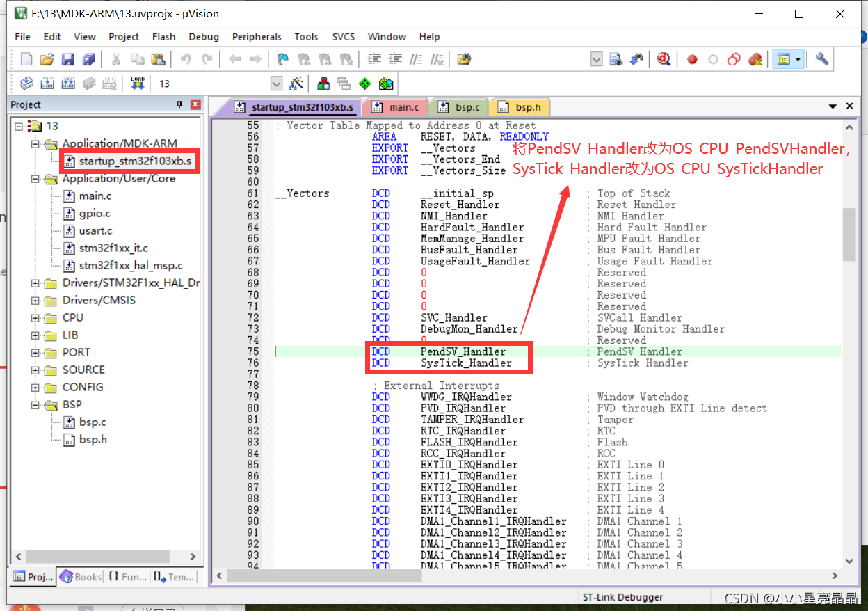868x611 pixels.
Task: Open Configuration wrench icon
Action: (x=821, y=59)
